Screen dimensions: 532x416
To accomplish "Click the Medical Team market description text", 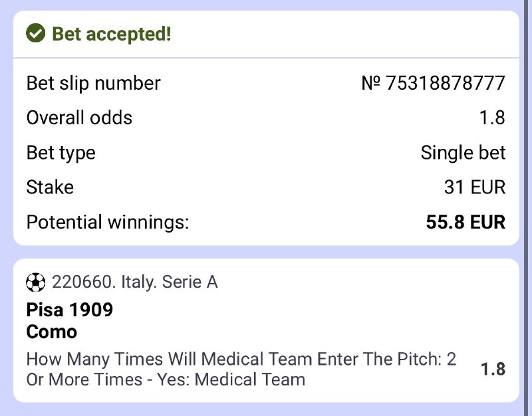I will [241, 369].
